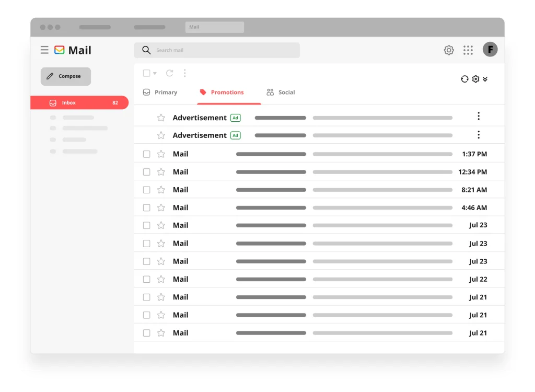Focus the Search mail field
Viewport: 535px width, 392px height.
[x=217, y=50]
